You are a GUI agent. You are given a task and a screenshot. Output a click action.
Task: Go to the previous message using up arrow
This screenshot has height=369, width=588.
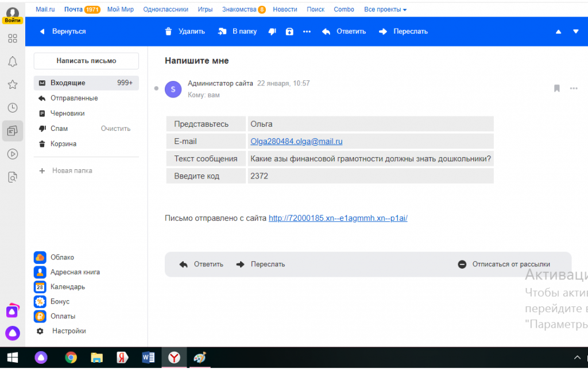(558, 32)
